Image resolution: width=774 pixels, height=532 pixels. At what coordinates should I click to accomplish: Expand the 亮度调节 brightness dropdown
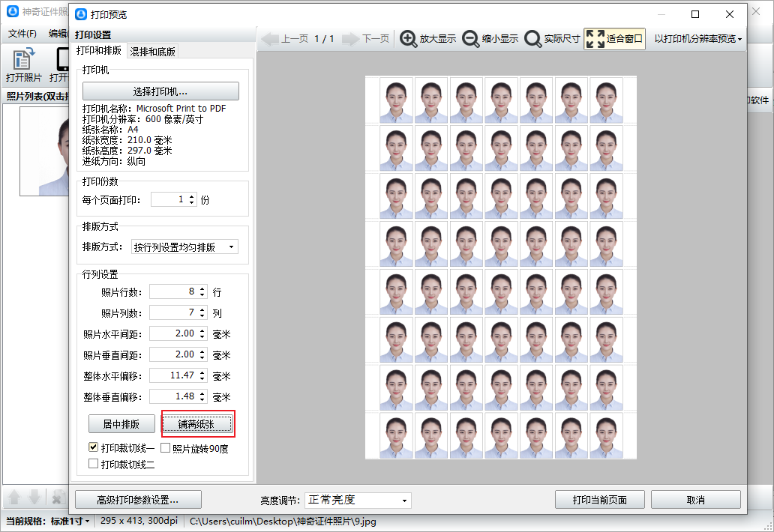click(x=356, y=500)
